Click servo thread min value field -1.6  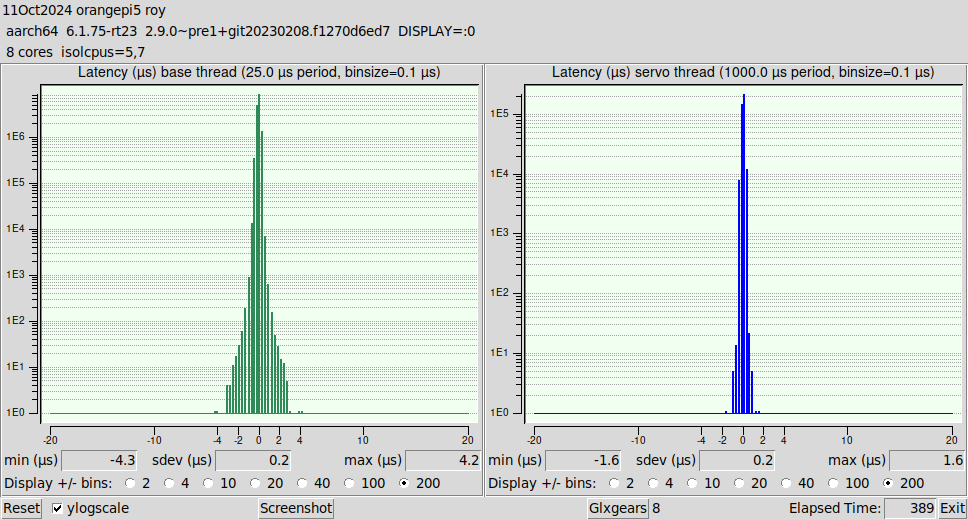point(583,460)
